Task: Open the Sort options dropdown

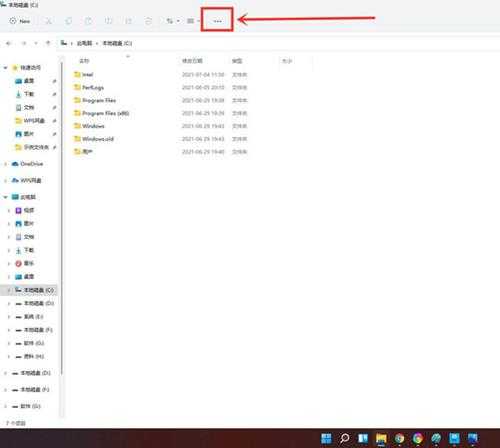Action: point(173,21)
